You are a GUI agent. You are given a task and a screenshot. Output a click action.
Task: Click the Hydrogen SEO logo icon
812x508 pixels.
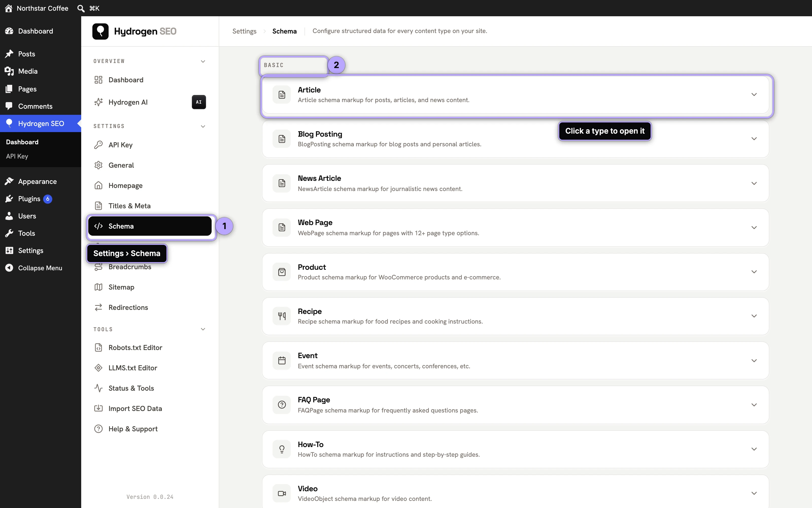(100, 31)
